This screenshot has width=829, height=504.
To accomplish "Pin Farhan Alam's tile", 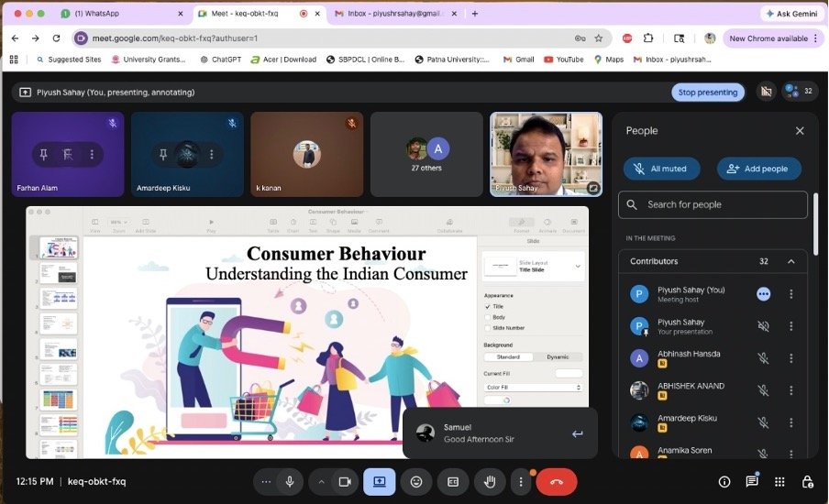I will [44, 154].
